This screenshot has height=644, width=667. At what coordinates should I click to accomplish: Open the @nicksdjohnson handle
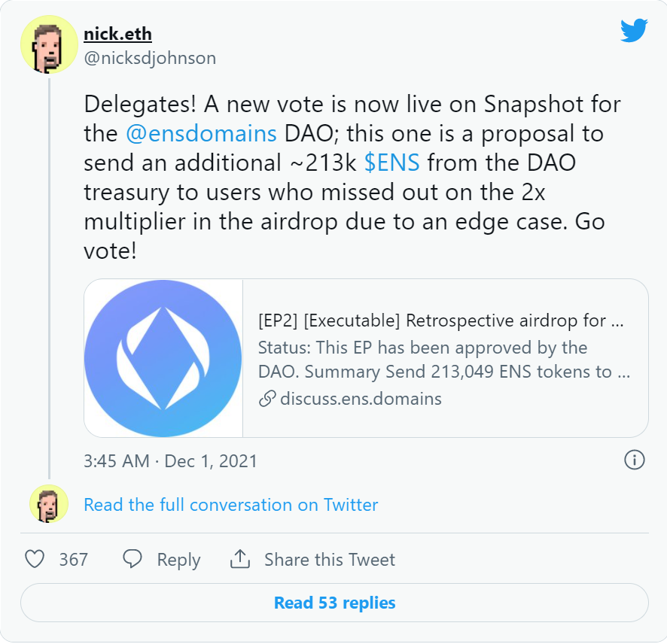[x=150, y=58]
